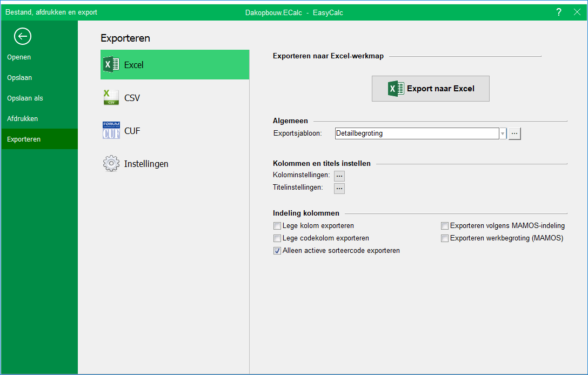This screenshot has height=375, width=588.
Task: Open the Instellingen gear icon
Action: coord(111,164)
